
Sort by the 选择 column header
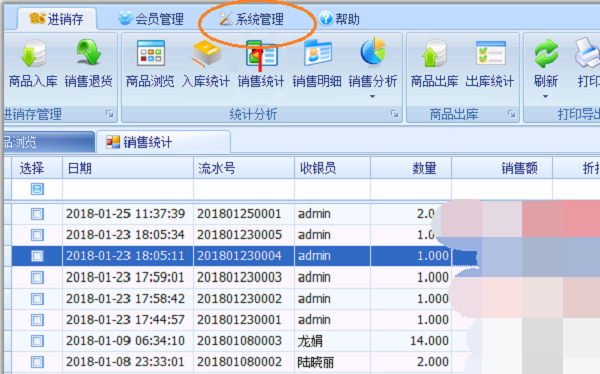[x=37, y=168]
